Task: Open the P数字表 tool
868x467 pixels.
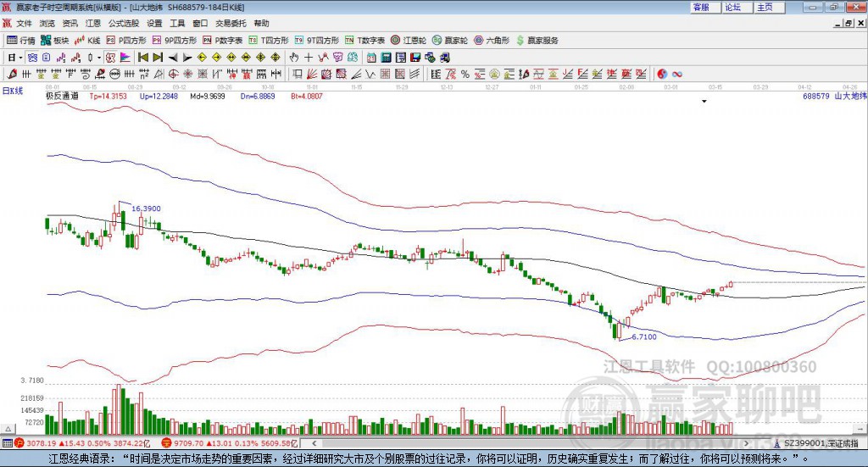Action: click(223, 41)
